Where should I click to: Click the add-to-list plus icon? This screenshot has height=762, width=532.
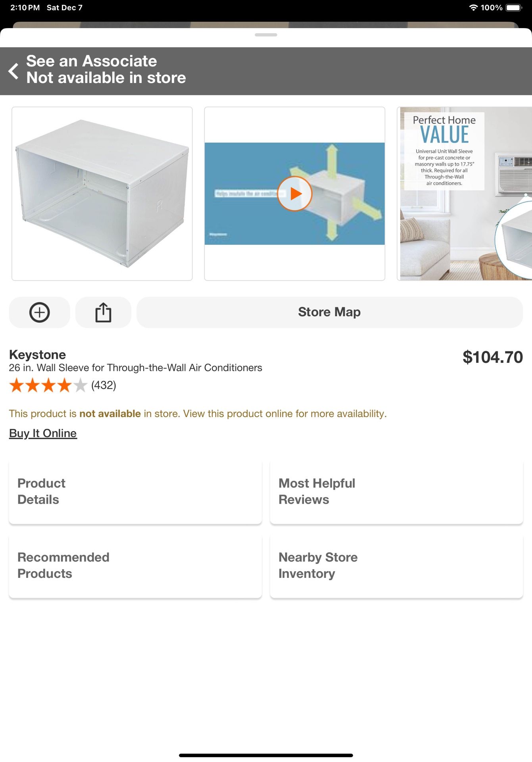click(40, 312)
